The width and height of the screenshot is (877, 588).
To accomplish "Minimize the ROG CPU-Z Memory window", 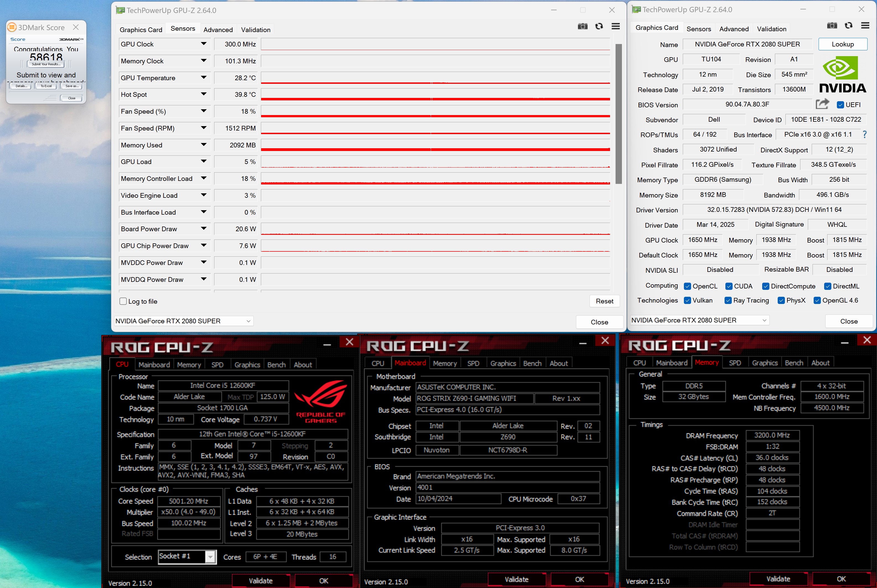I will tap(844, 342).
